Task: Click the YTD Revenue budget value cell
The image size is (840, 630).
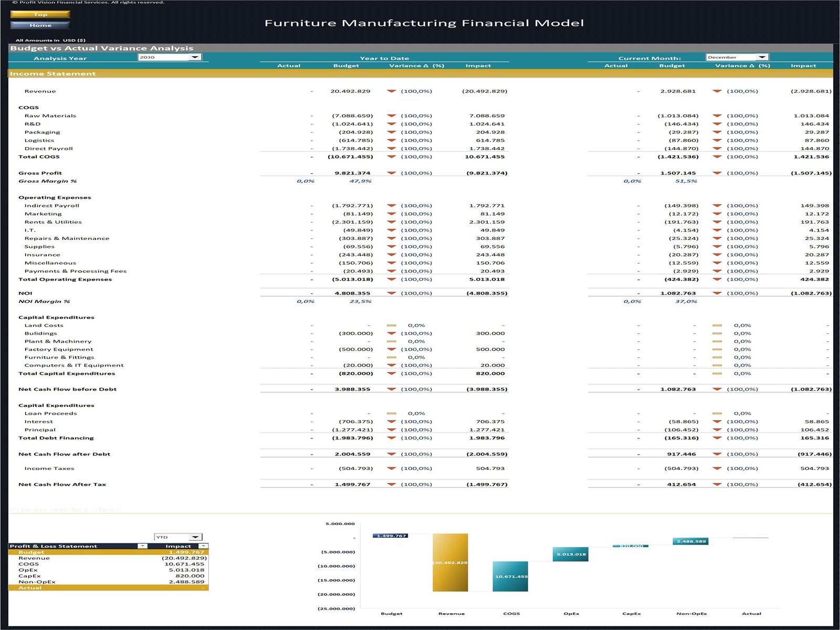Action: [350, 91]
